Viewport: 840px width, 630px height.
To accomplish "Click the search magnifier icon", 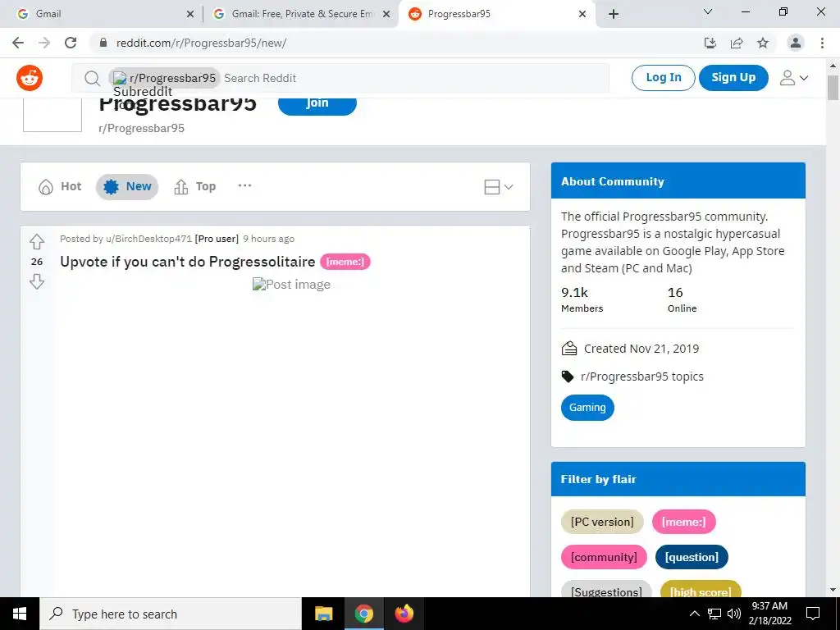I will [x=92, y=78].
